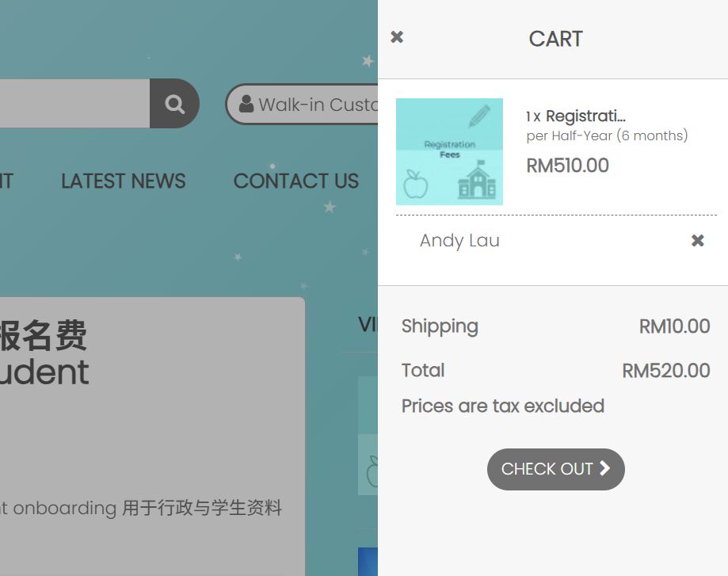Screen dimensions: 728x576
Task: Open the Latest News menu
Action: tap(123, 181)
